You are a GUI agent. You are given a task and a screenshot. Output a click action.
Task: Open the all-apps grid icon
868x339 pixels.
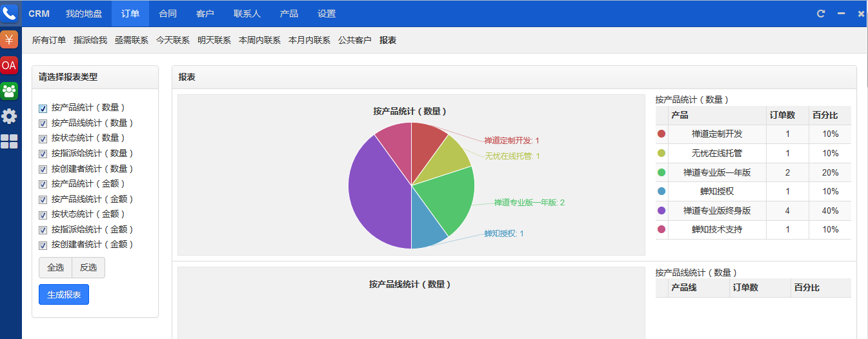click(9, 142)
